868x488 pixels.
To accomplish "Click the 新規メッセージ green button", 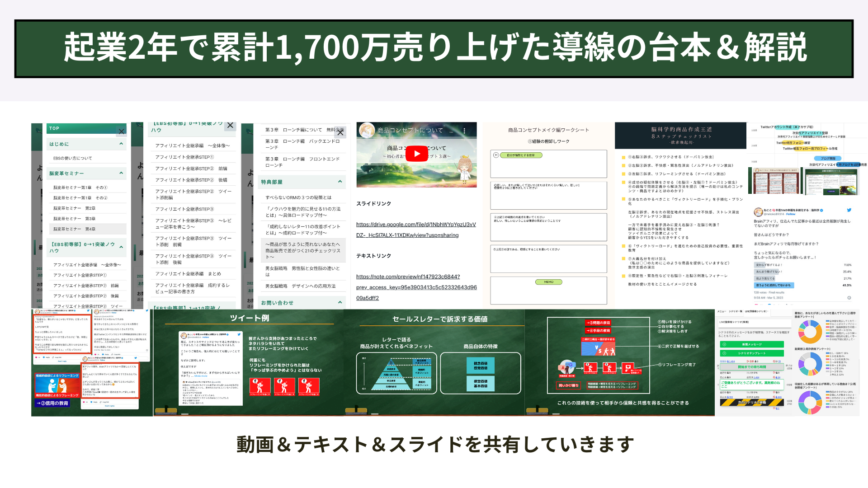I will point(752,344).
